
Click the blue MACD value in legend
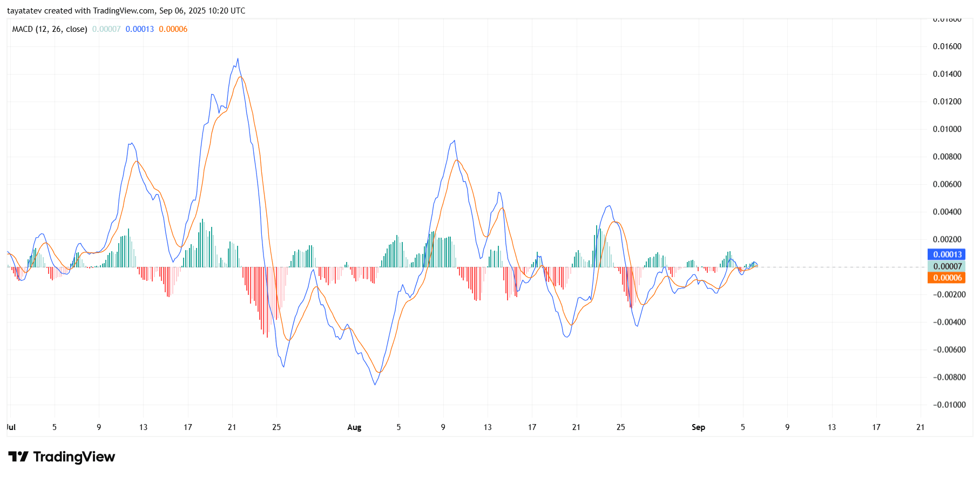coord(139,29)
